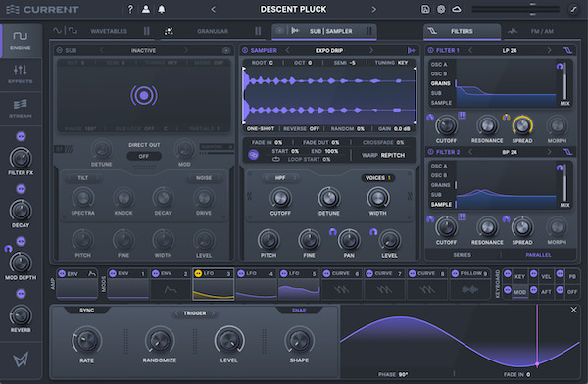Click the sampler chain link icon
Screen dimensions: 588x384
click(x=254, y=155)
